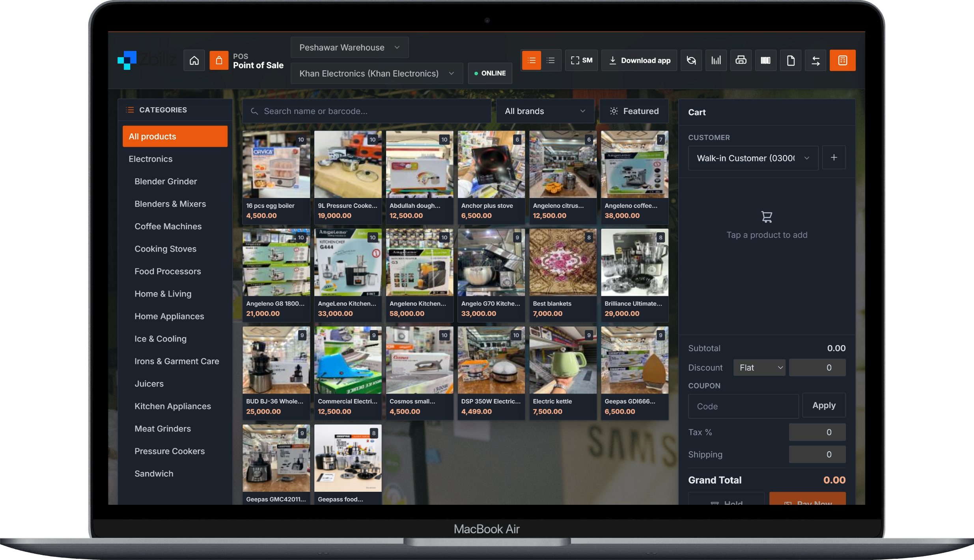Select All products category
The height and width of the screenshot is (560, 974).
coord(175,136)
